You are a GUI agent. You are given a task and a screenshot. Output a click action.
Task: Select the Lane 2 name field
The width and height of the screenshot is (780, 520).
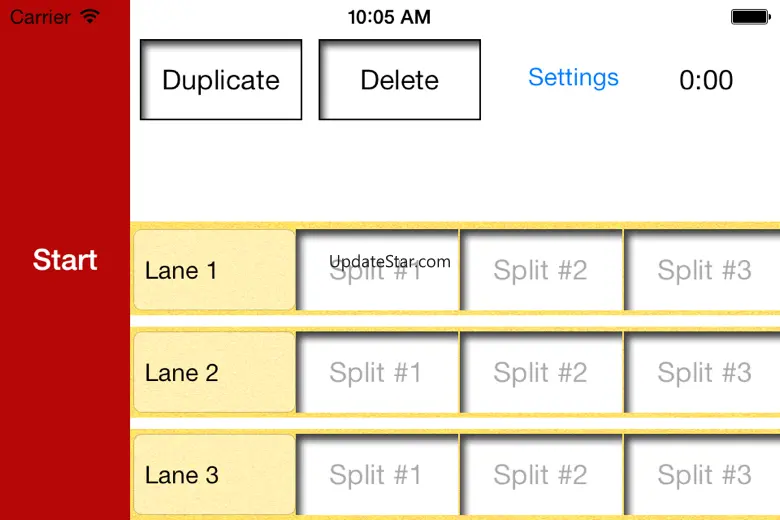tap(214, 373)
